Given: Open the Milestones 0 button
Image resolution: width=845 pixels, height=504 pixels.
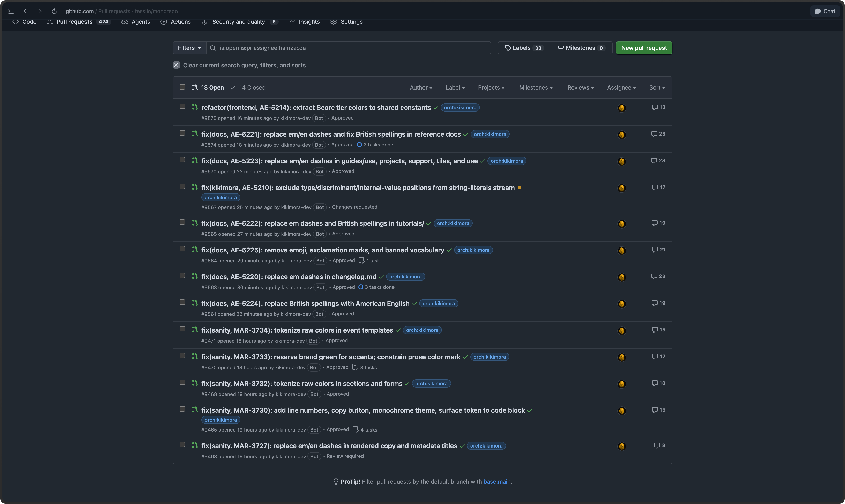Looking at the screenshot, I should tap(581, 48).
